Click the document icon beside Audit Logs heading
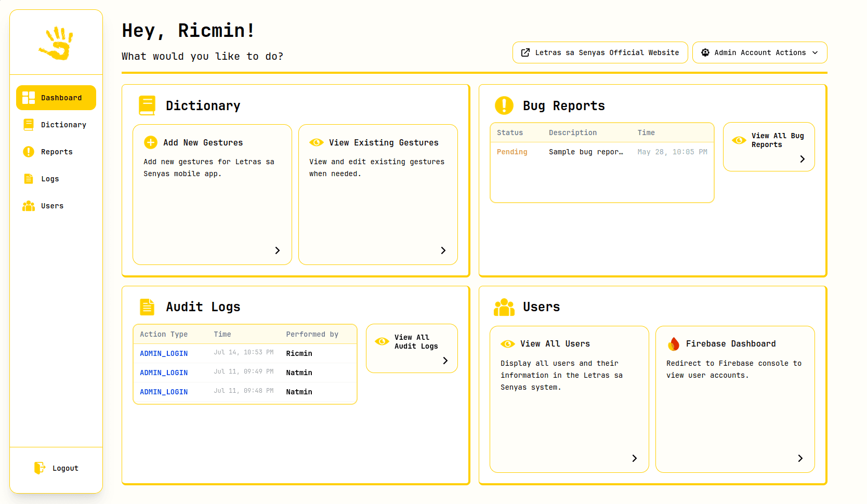The height and width of the screenshot is (504, 867). (x=147, y=307)
